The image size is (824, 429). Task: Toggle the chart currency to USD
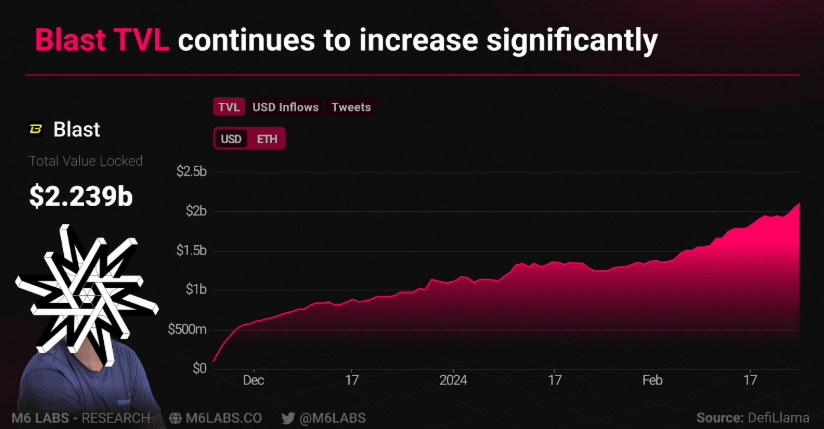click(x=231, y=138)
